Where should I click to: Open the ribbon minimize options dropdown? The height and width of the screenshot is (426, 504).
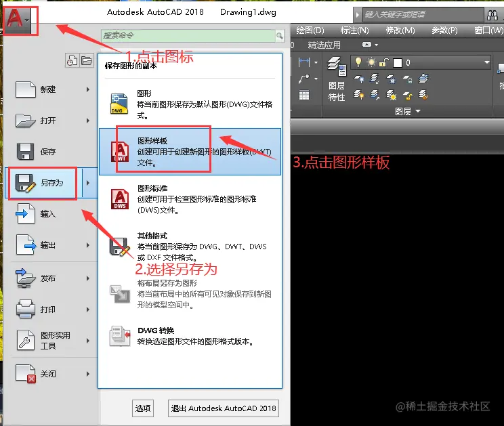pos(377,45)
